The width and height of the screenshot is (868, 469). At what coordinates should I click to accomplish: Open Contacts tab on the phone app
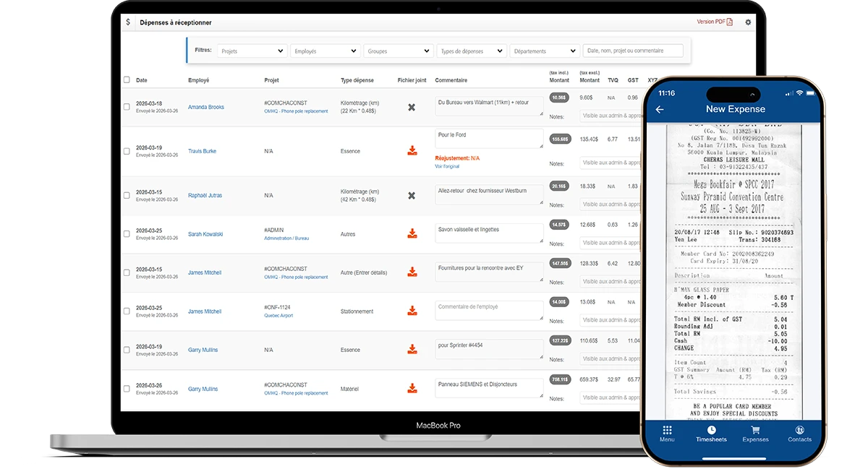point(799,434)
